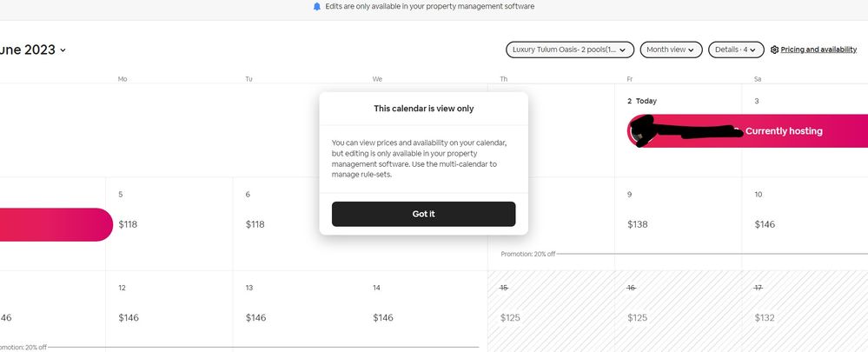Select the June 13 calendar day
Viewport: 868px width, 352px height.
(296, 311)
